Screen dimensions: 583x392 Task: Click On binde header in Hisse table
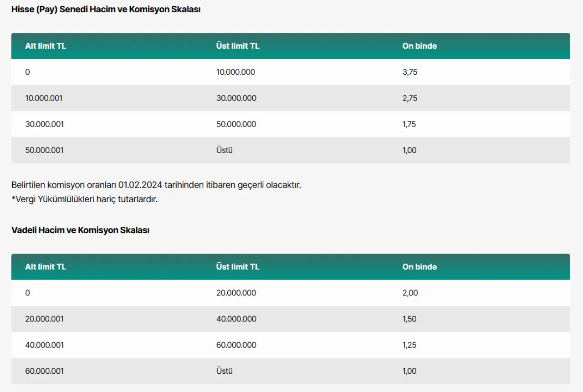click(419, 46)
